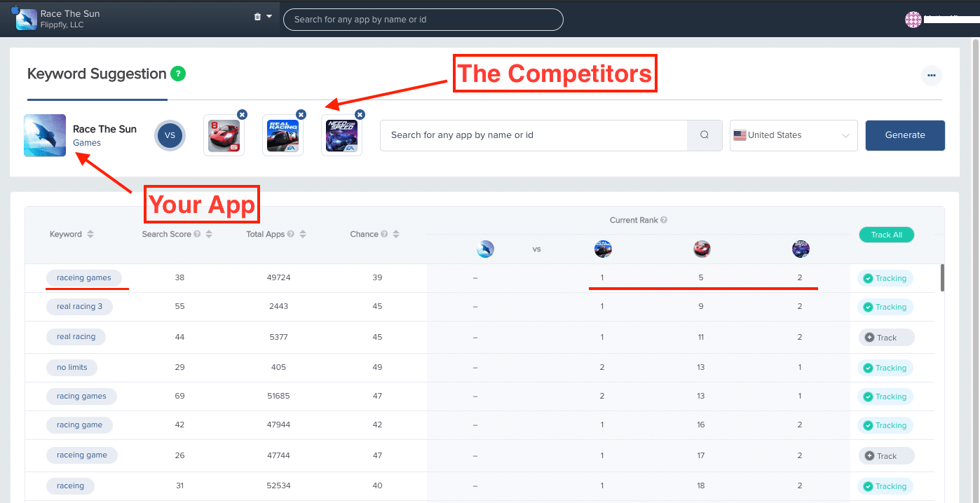Toggle tracking for "real racing 3"
The height and width of the screenshot is (503, 980).
(885, 307)
